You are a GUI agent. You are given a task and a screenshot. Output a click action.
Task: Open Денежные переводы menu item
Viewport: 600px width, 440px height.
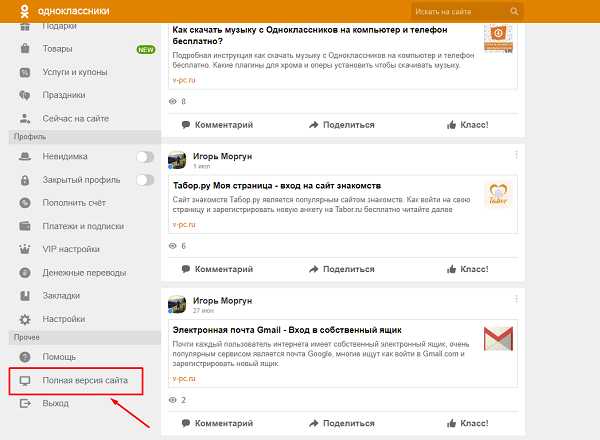tap(84, 272)
